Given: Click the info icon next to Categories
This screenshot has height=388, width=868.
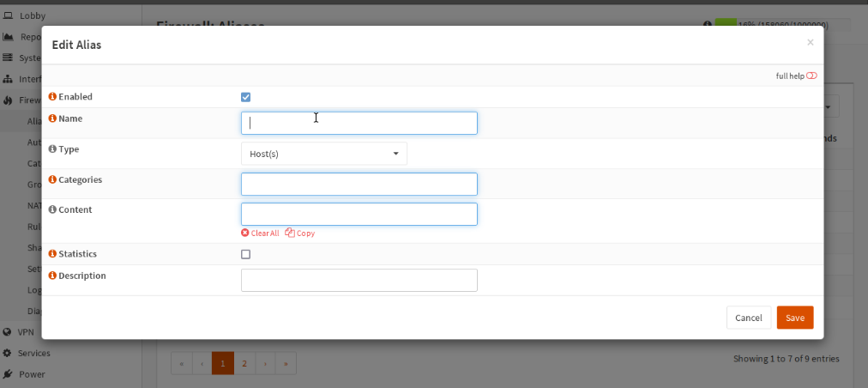Looking at the screenshot, I should coord(52,180).
